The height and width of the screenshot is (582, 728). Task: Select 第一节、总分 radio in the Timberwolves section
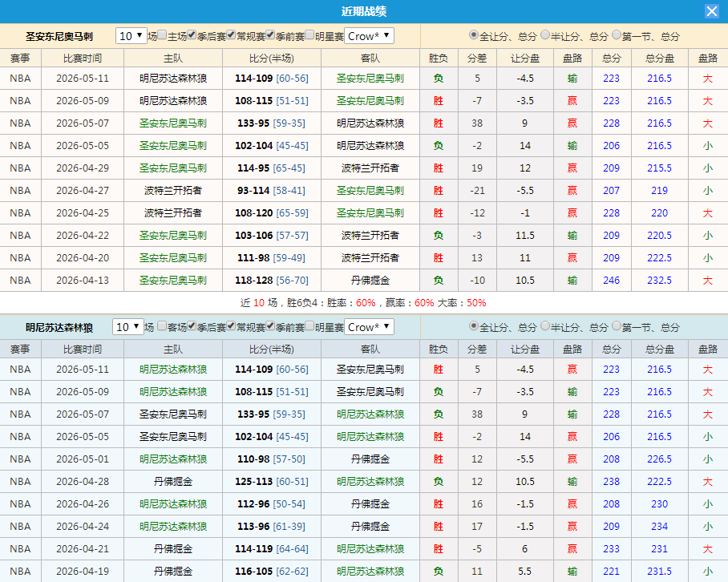[x=617, y=325]
